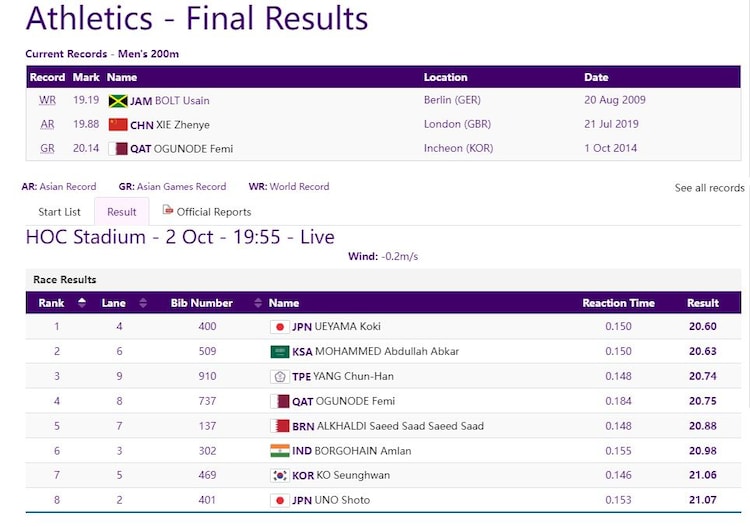
Task: Sort the table by the Rank column arrows
Action: [82, 303]
